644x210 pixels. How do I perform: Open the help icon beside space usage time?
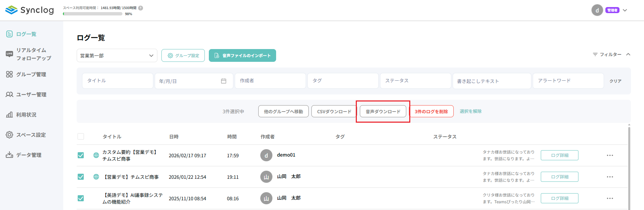(x=141, y=8)
